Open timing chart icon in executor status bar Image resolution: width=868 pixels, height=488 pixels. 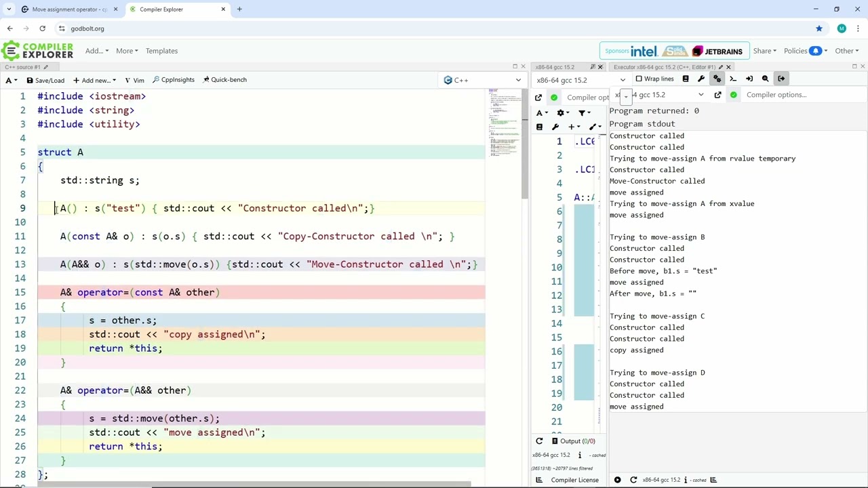pos(713,480)
